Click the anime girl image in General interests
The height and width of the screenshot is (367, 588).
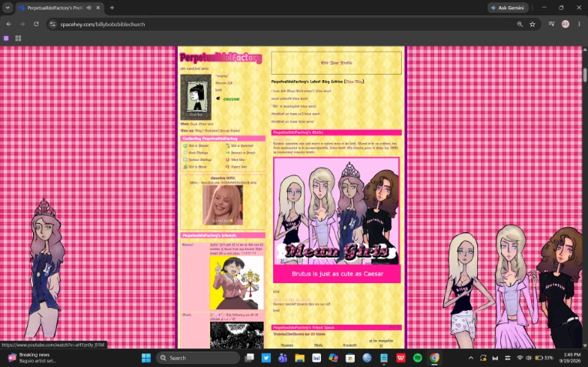(236, 282)
